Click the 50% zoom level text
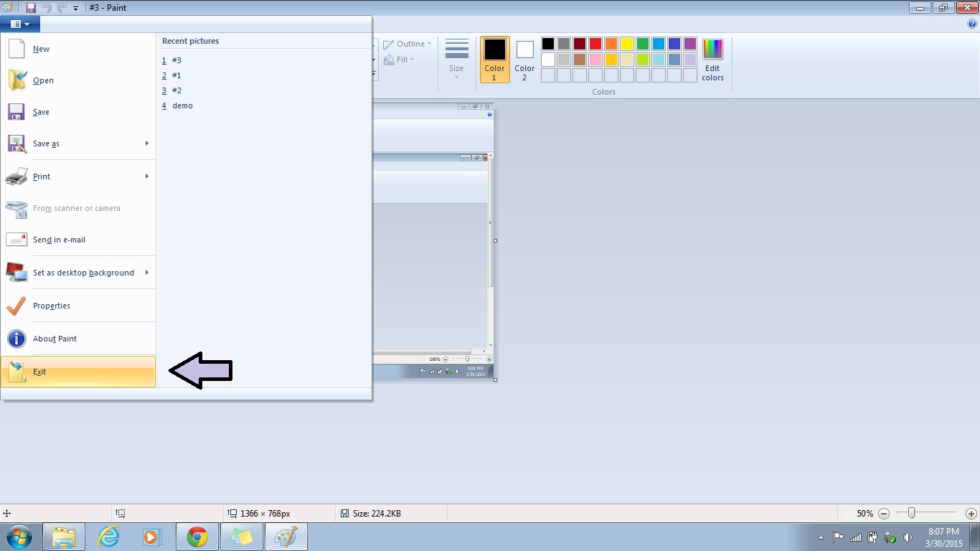 864,514
